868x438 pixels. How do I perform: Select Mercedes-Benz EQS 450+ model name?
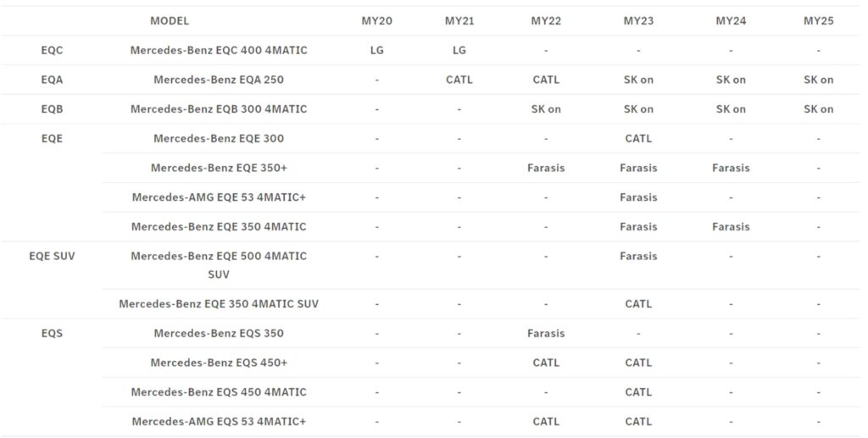coord(219,363)
